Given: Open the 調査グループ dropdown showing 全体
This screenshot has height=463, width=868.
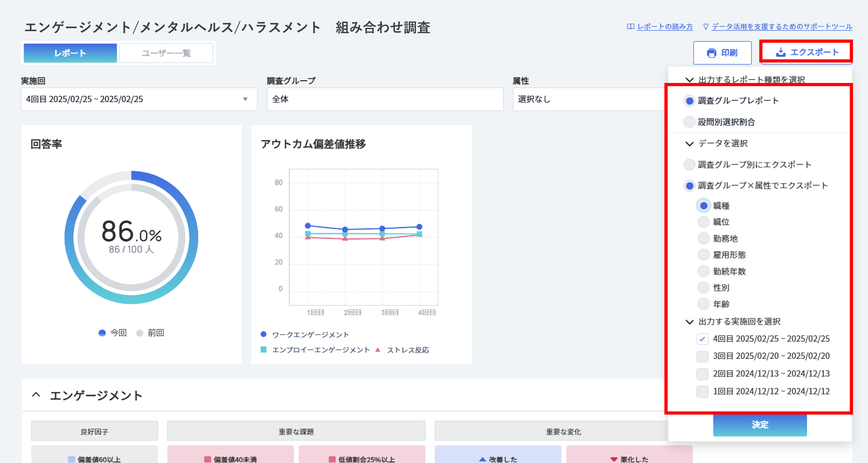Looking at the screenshot, I should click(385, 99).
